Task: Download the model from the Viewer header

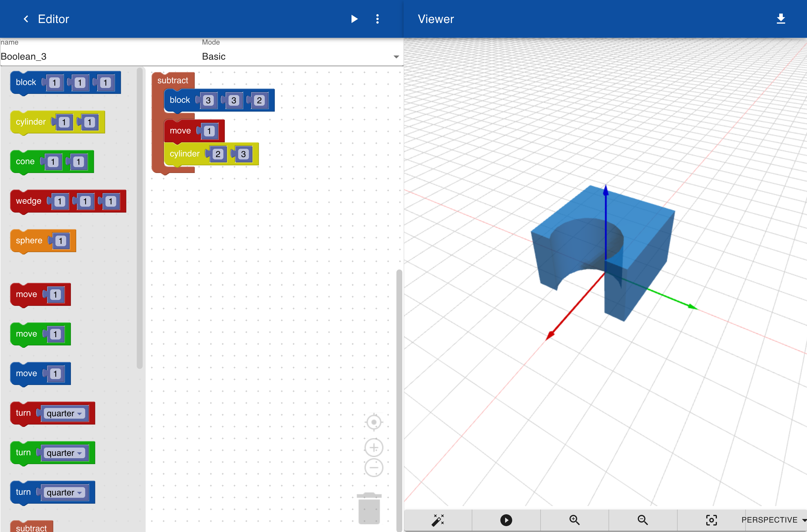Action: click(780, 19)
